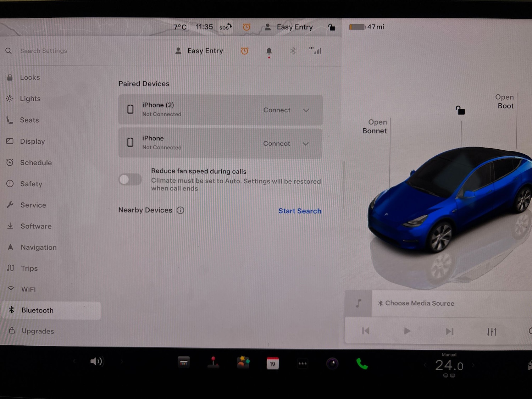
Task: Tap the speaker icon to mute audio
Action: point(96,361)
